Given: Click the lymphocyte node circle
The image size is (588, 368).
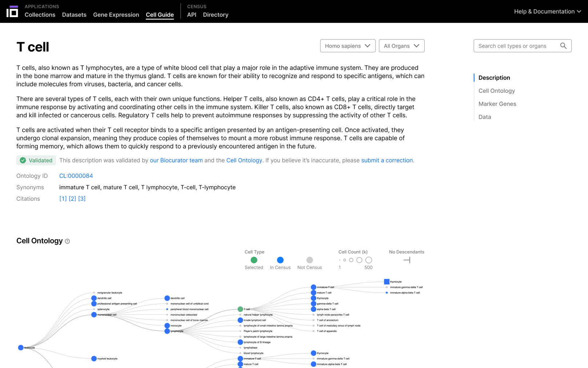Looking at the screenshot, I should 167,331.
